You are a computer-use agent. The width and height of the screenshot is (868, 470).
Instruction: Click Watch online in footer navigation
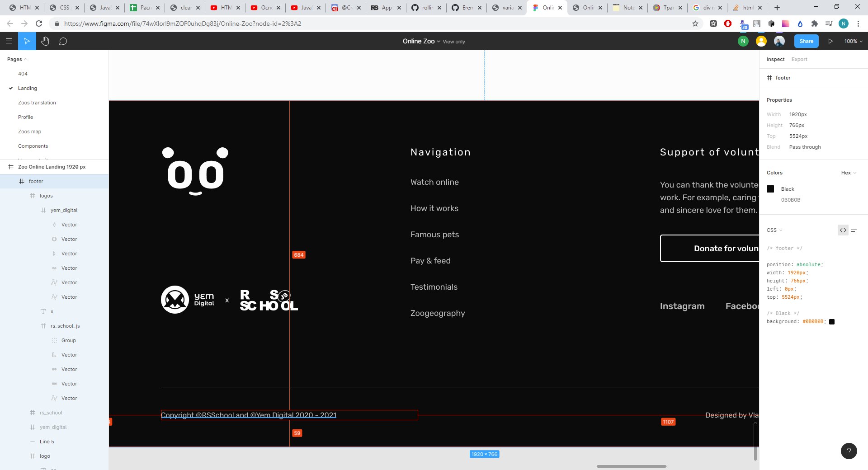pos(434,182)
